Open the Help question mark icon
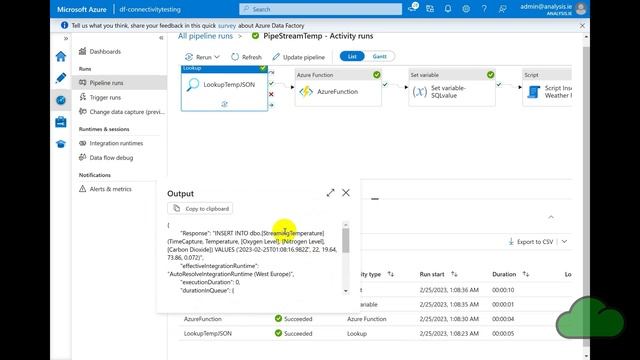 click(484, 9)
